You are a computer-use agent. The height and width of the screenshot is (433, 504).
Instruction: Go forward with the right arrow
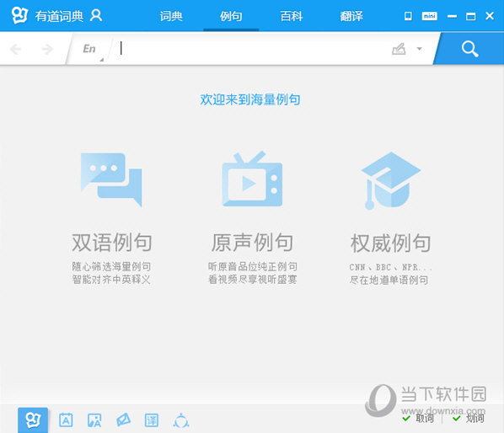point(47,49)
